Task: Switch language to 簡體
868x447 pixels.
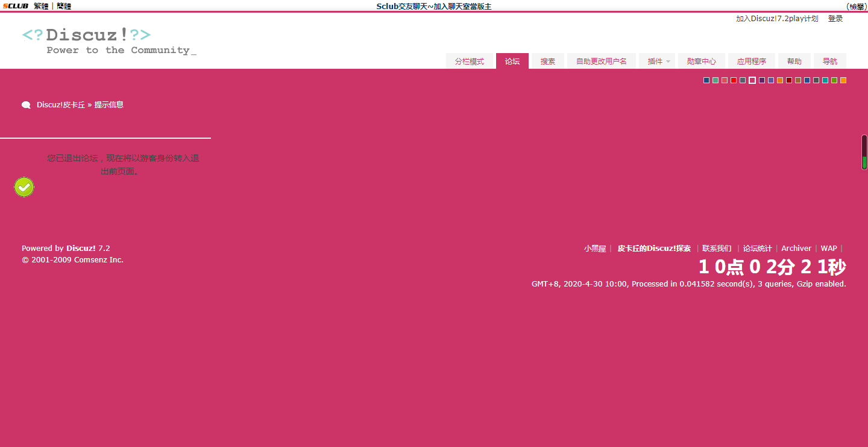Action: pos(64,6)
